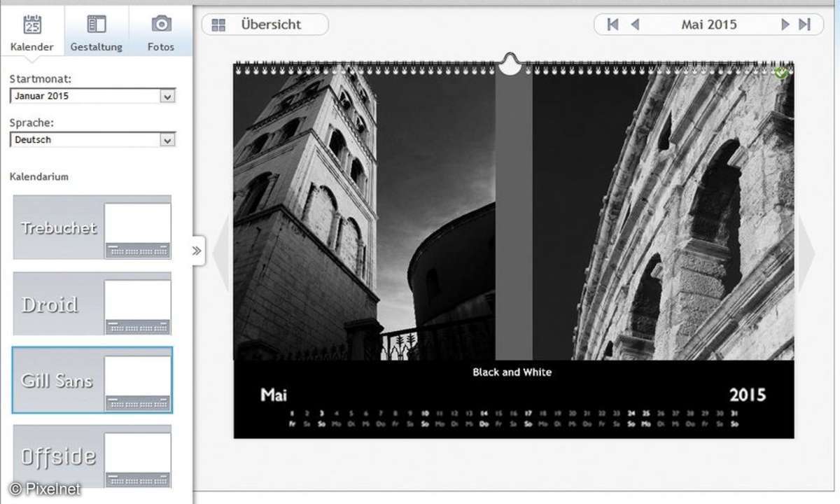The width and height of the screenshot is (840, 504).
Task: Select the Droid calendar font style
Action: tap(92, 304)
